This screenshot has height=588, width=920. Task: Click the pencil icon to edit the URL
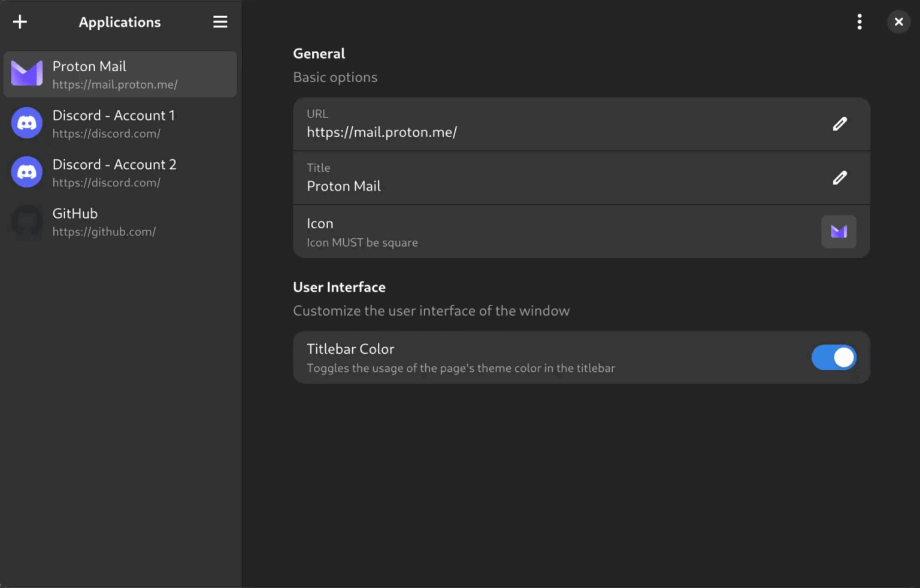tap(840, 123)
